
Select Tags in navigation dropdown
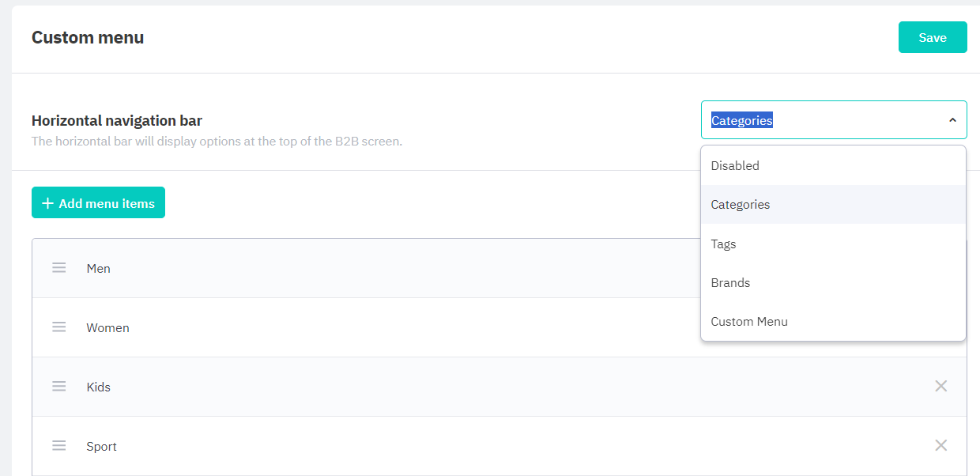(x=723, y=244)
